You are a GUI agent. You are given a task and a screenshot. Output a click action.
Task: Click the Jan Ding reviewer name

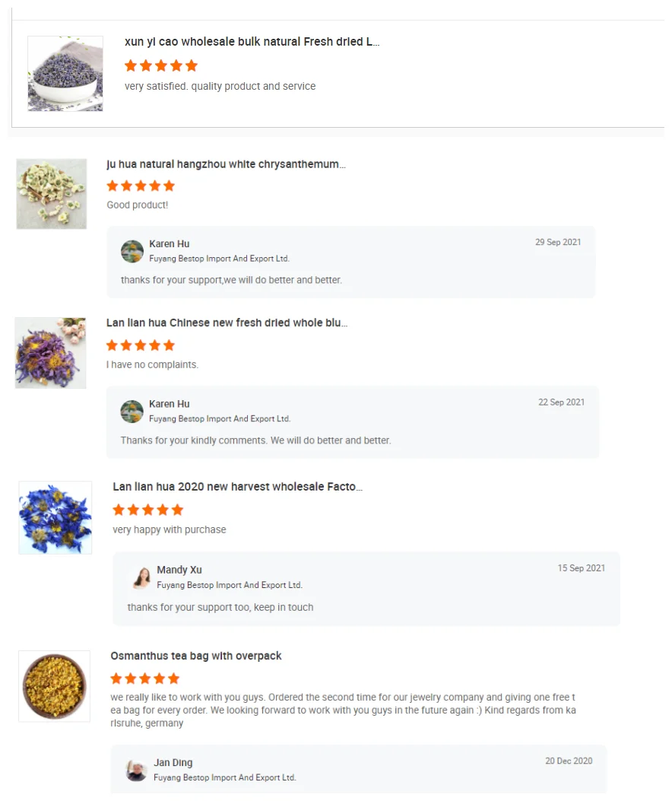(173, 762)
